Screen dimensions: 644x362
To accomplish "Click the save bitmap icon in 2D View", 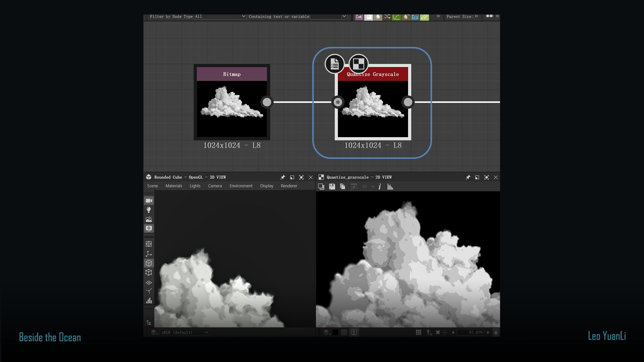I will coord(332,187).
